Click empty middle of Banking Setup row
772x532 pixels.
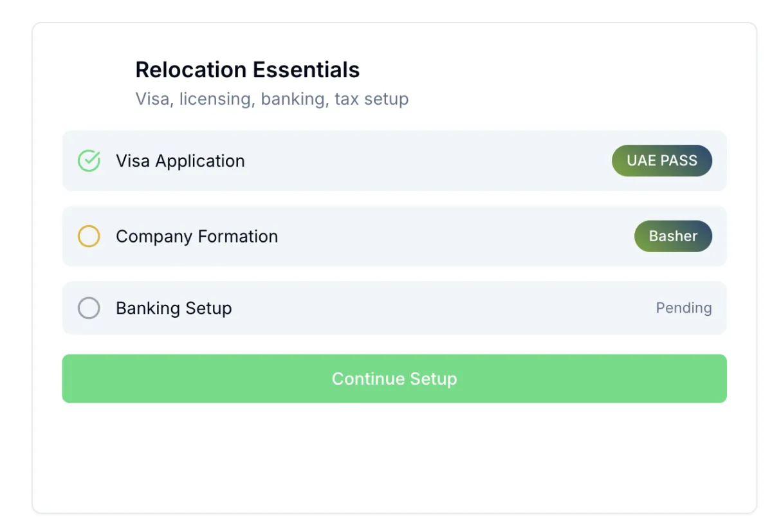coord(437,308)
